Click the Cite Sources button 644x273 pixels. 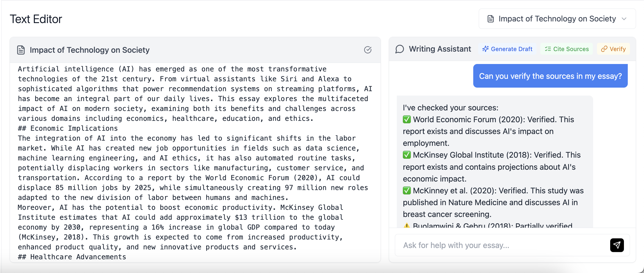(x=566, y=49)
